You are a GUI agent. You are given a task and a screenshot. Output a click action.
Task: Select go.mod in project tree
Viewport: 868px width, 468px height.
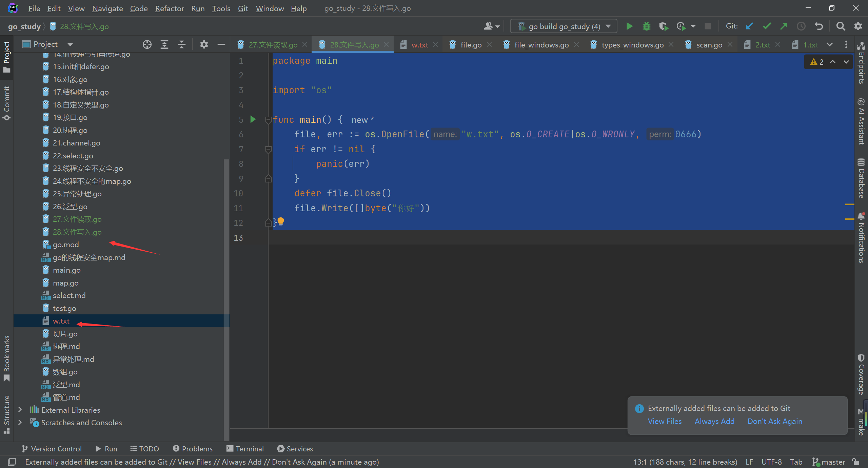(66, 245)
